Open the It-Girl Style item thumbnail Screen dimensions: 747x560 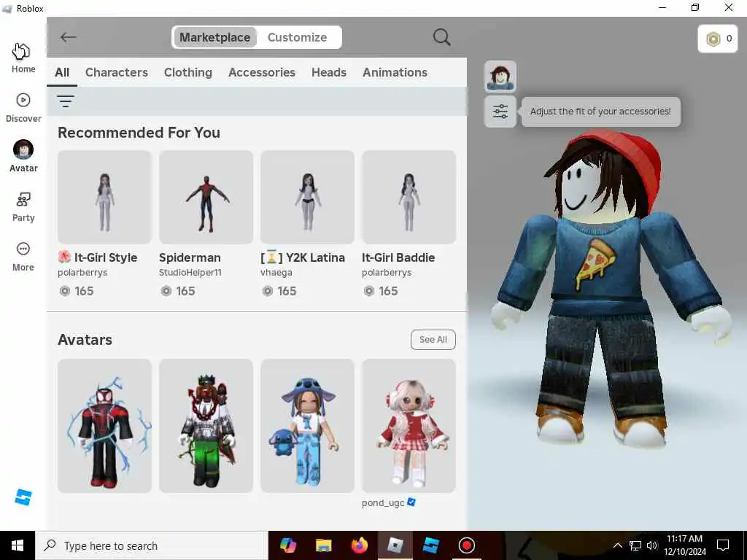(x=104, y=197)
